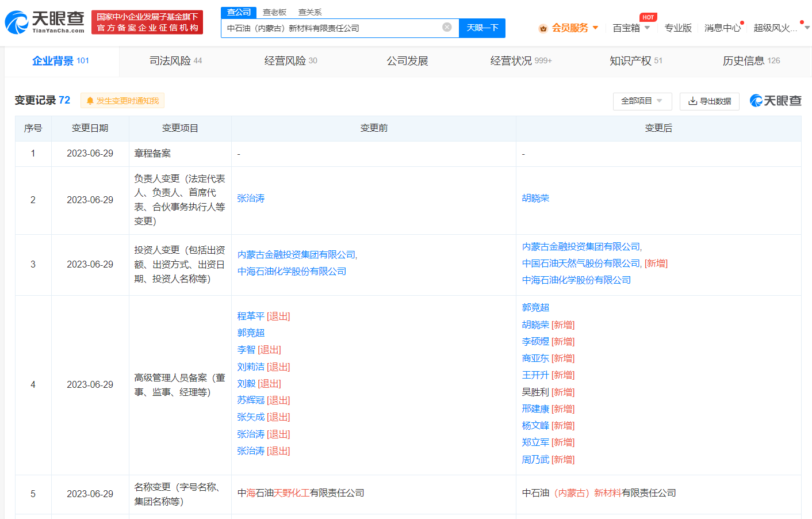Click the 变更日期 column header
Image resolution: width=812 pixels, height=519 pixels.
[x=90, y=128]
